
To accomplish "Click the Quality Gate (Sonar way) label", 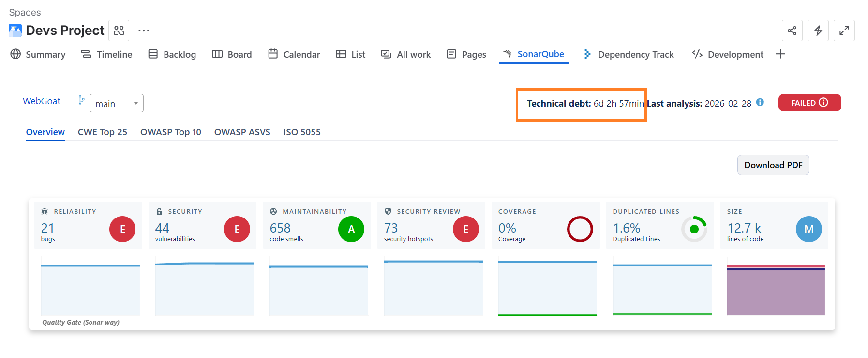I will pyautogui.click(x=81, y=322).
